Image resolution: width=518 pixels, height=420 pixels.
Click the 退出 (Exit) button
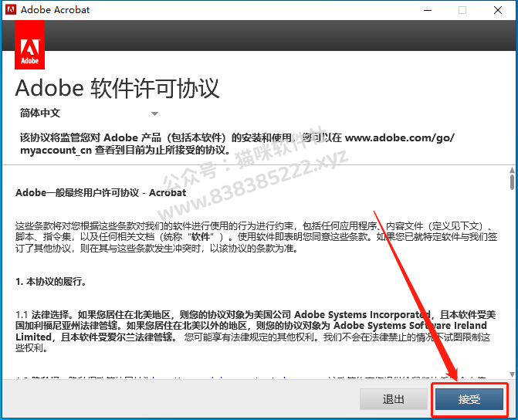[393, 399]
